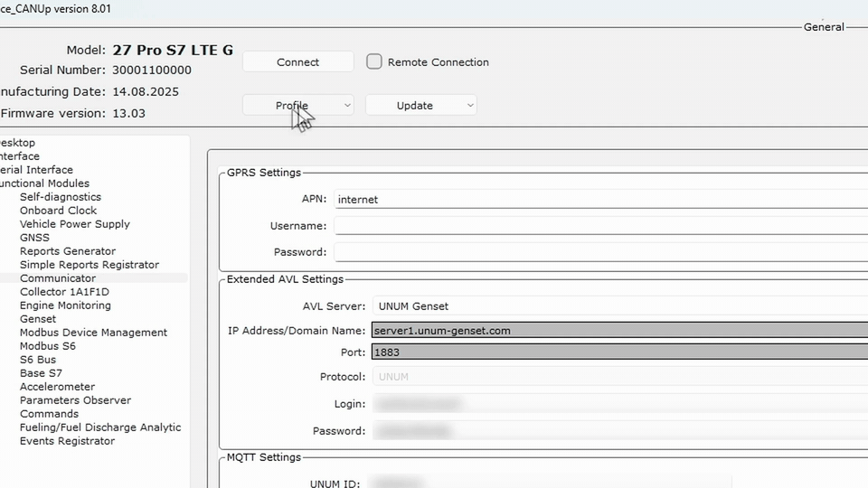Click the IP Address/Domain Name field

pos(620,331)
